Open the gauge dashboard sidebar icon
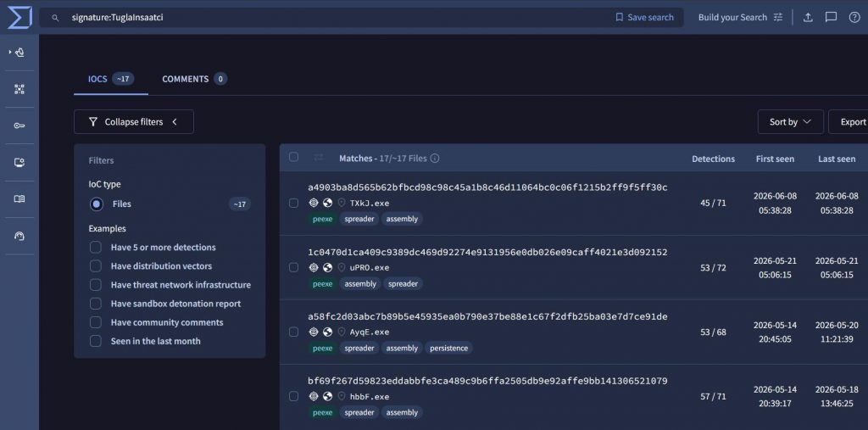868x430 pixels. [x=19, y=236]
